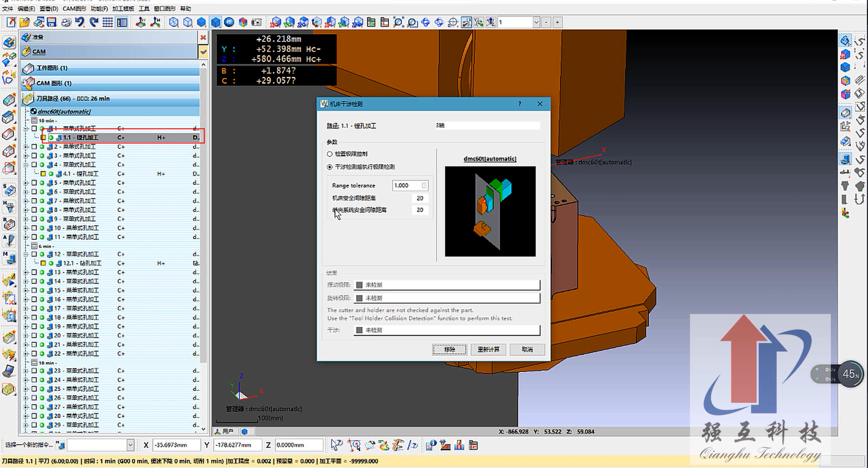
Task: Click the Redo arrow icon in toolbar
Action: click(x=93, y=22)
